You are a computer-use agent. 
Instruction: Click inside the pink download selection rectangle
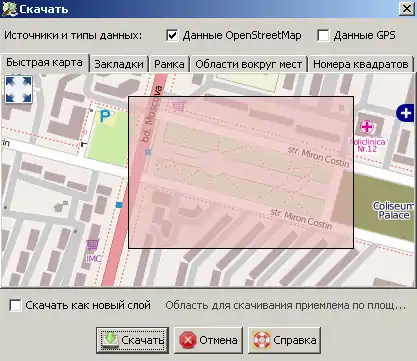tap(241, 172)
